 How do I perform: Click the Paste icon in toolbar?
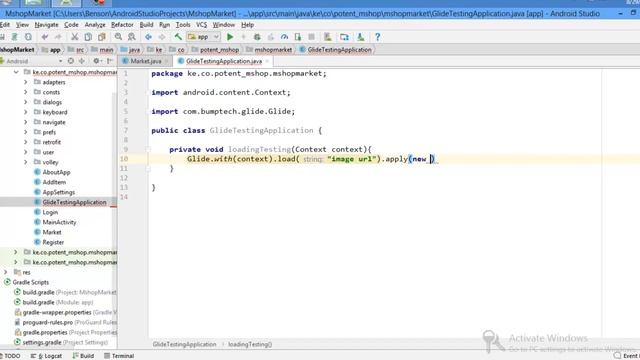point(102,37)
